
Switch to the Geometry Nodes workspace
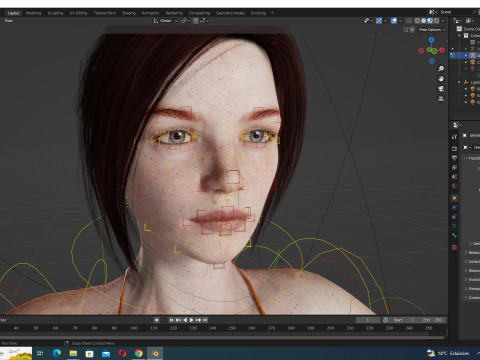click(230, 13)
